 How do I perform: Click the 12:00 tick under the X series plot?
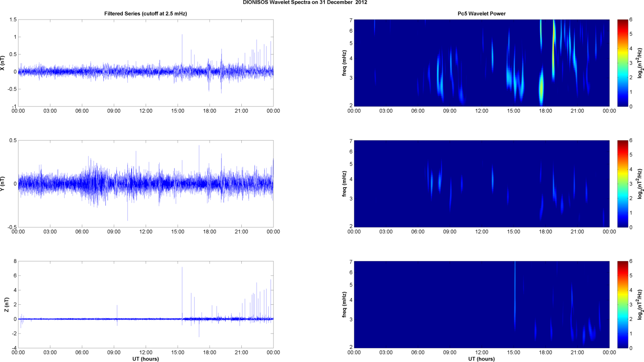coord(146,111)
